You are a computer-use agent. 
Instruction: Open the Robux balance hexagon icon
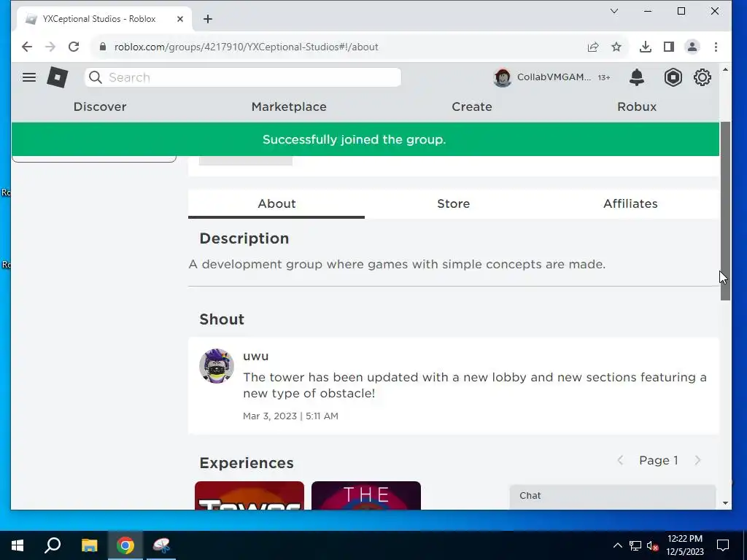point(673,77)
